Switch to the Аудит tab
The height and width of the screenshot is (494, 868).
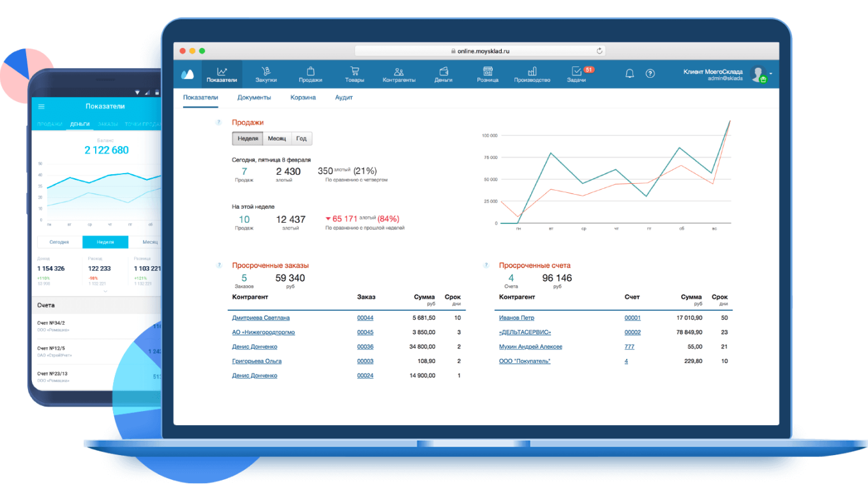343,98
